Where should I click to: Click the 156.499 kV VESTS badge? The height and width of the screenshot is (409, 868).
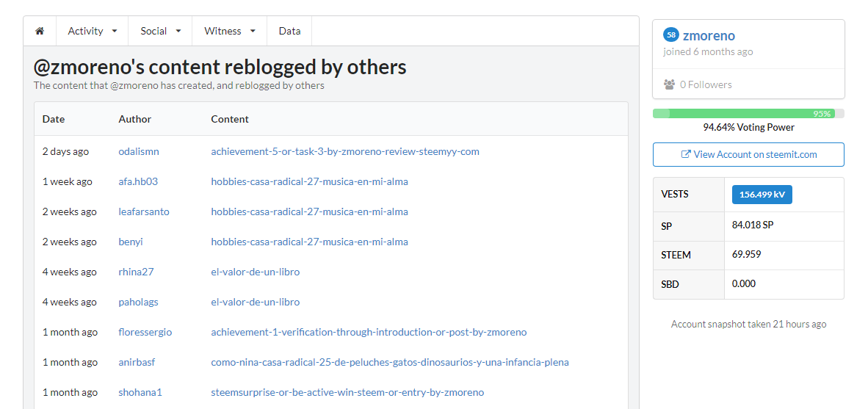[x=762, y=195]
